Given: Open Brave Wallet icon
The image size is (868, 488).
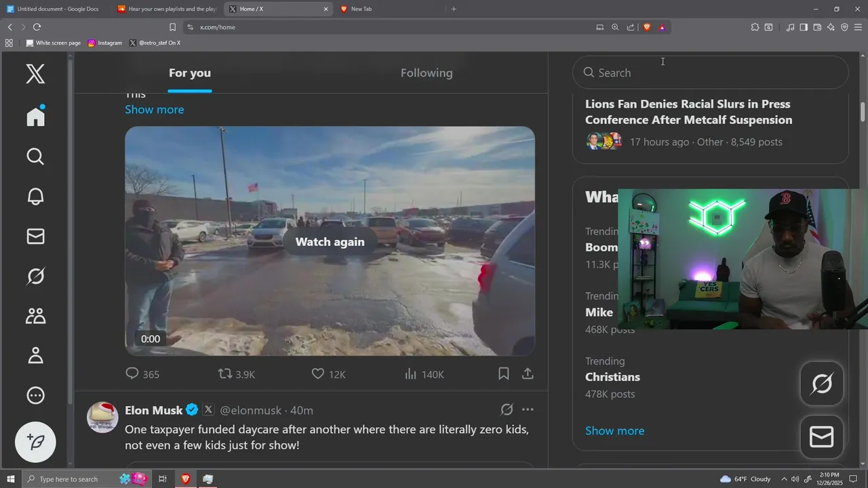Looking at the screenshot, I should click(x=817, y=27).
